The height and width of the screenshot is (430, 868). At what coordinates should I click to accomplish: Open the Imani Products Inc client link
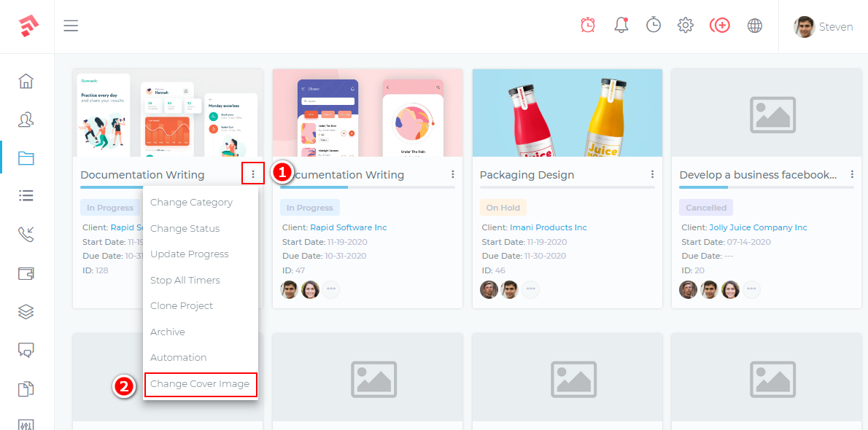pyautogui.click(x=548, y=227)
